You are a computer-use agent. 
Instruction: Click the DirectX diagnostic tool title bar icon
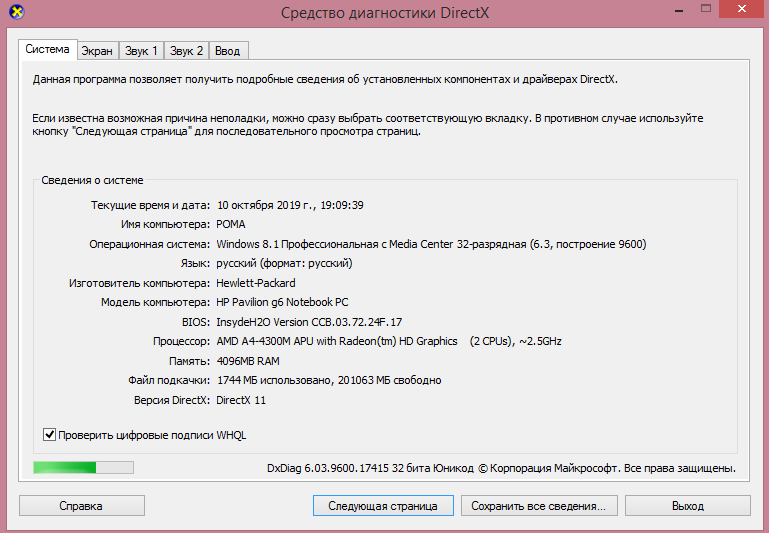[x=16, y=12]
